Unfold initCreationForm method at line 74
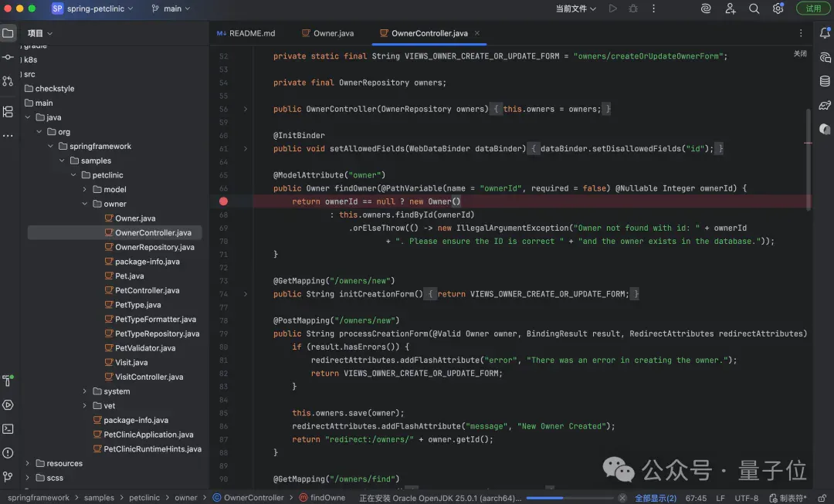The width and height of the screenshot is (834, 504). (246, 294)
